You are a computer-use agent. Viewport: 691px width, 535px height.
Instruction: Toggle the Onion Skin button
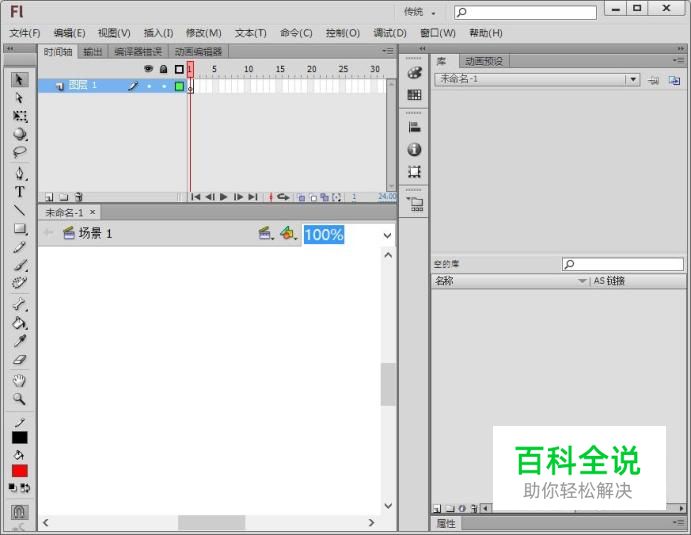pos(301,197)
